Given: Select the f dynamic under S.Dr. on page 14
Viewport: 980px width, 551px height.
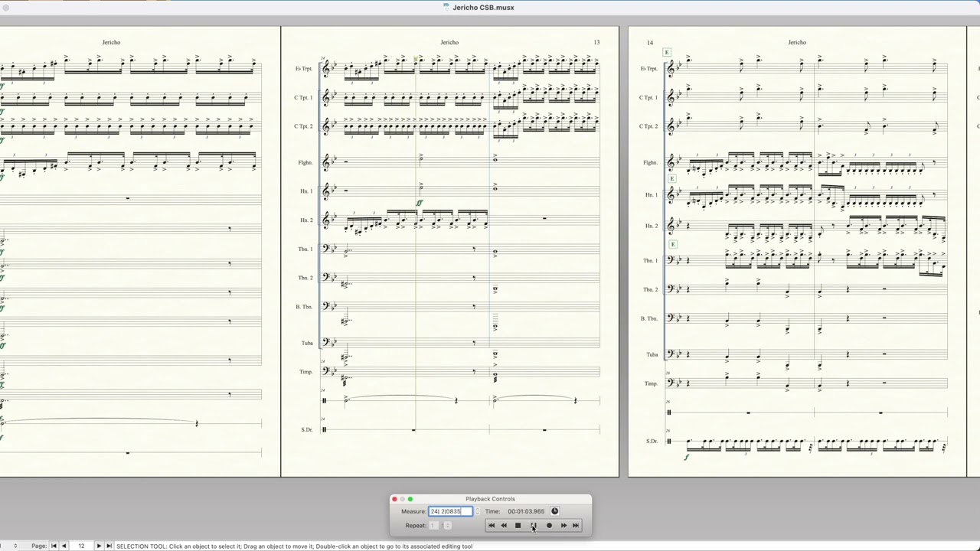Looking at the screenshot, I should tap(686, 458).
